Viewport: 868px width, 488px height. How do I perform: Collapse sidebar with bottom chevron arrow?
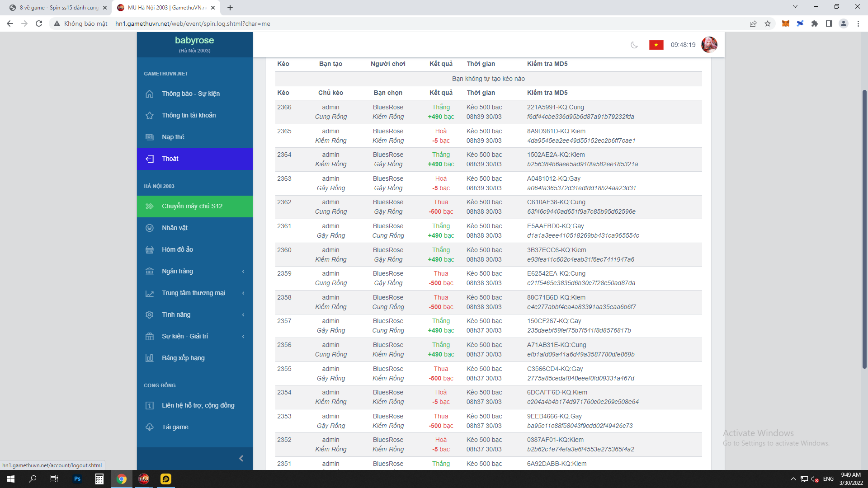241,458
